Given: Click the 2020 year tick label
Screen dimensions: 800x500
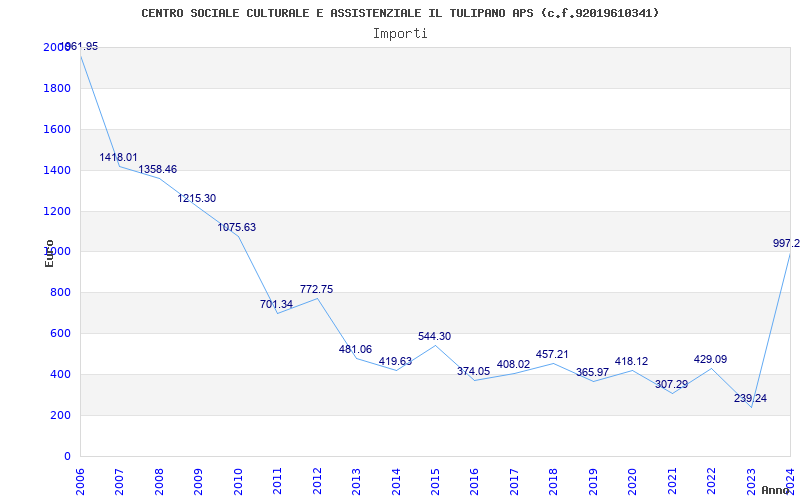Looking at the screenshot, I should click(633, 482).
